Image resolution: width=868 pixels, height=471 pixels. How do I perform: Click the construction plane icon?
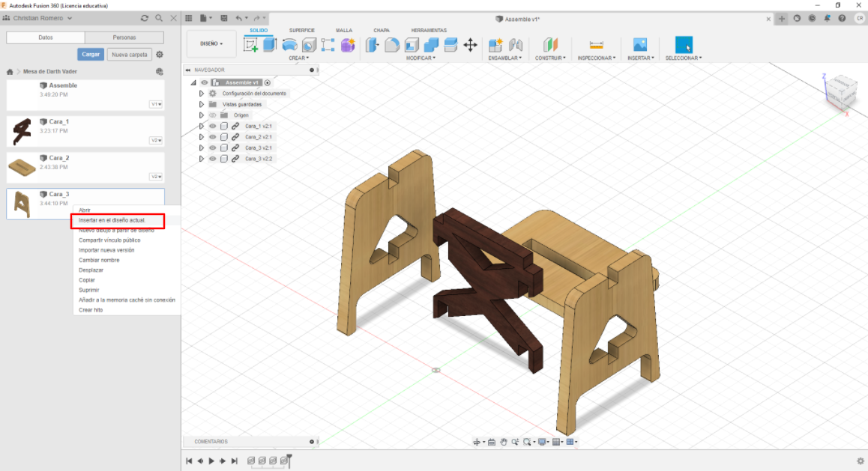pyautogui.click(x=550, y=45)
